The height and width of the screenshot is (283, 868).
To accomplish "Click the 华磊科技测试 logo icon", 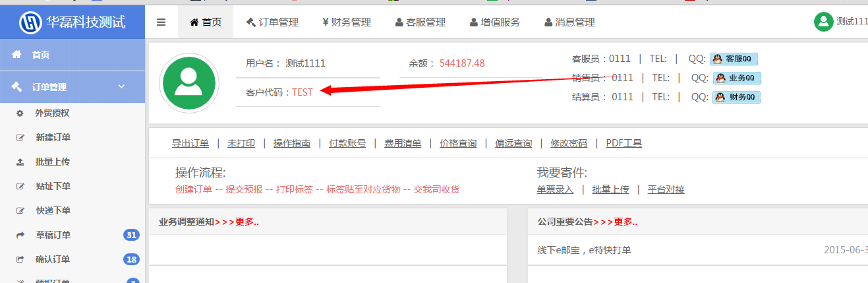I will point(30,22).
